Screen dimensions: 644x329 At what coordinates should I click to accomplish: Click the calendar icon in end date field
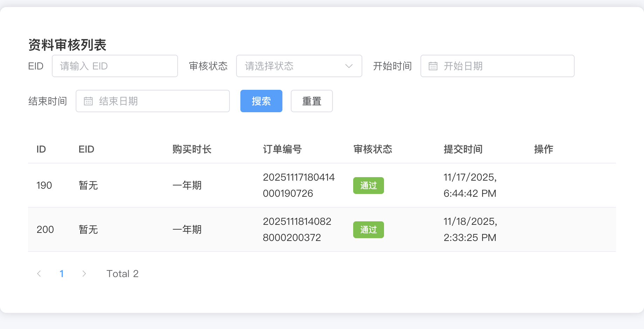pyautogui.click(x=88, y=101)
